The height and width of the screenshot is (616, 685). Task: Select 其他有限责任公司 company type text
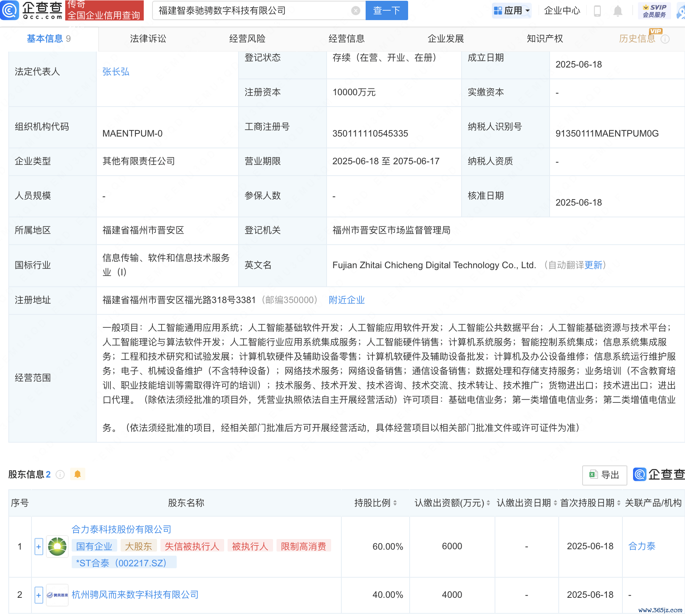click(x=139, y=161)
